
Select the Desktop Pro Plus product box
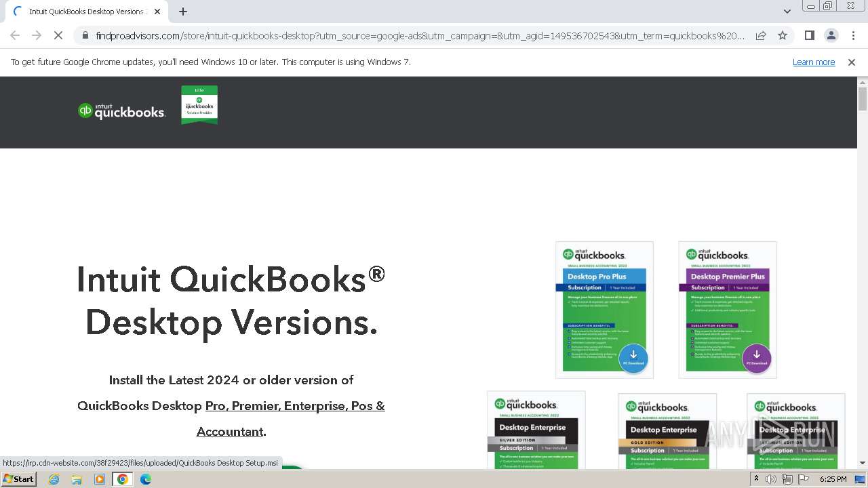tap(604, 310)
